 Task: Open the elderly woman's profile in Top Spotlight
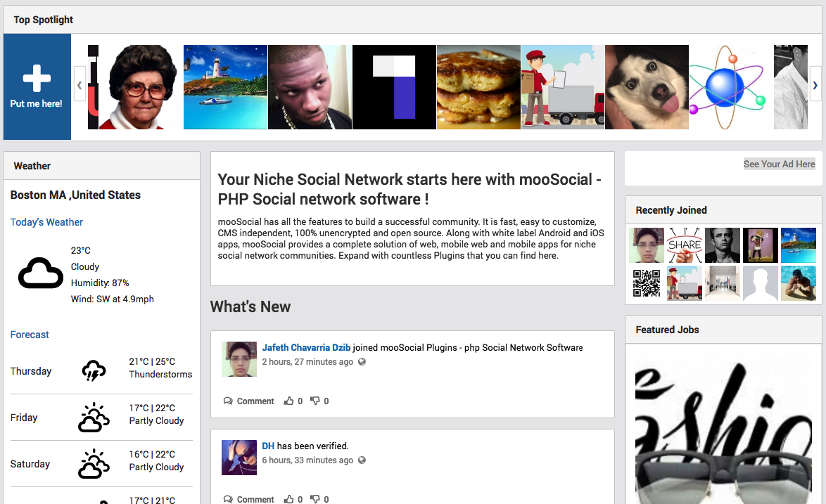pos(141,86)
